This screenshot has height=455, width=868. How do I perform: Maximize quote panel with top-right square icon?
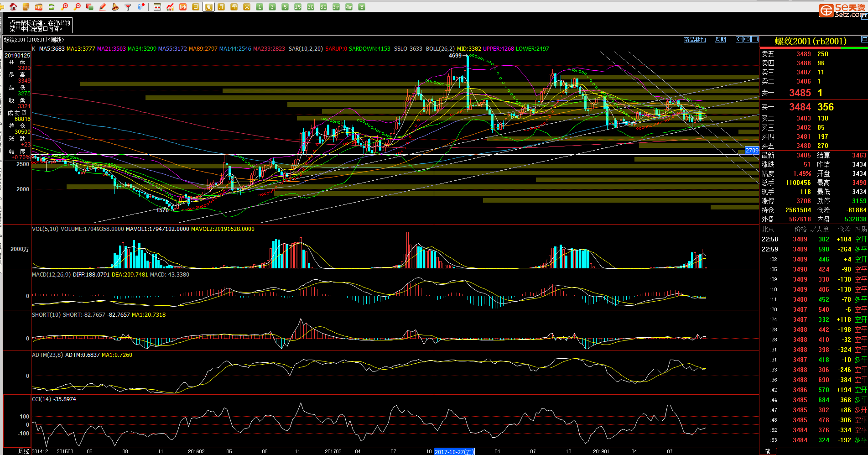pos(864,39)
